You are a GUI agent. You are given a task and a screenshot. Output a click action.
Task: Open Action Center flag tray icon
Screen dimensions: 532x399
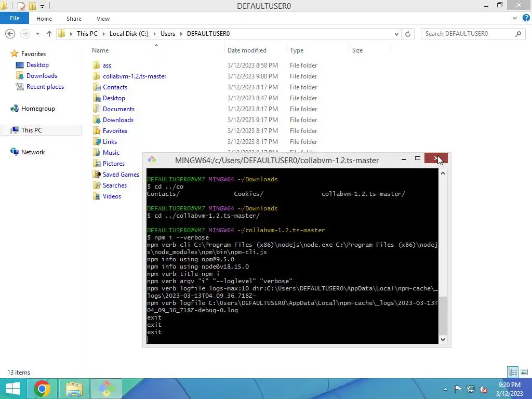click(458, 389)
